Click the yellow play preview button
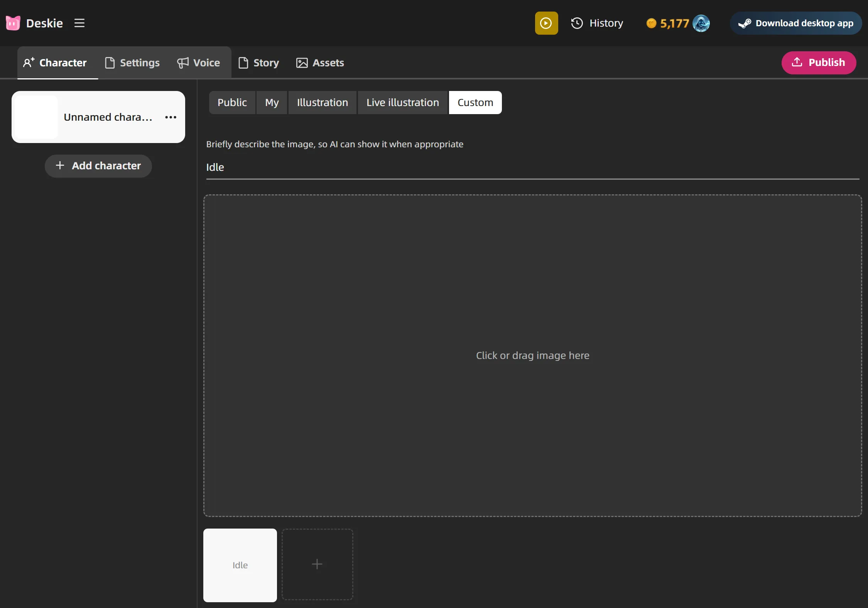The image size is (868, 608). pyautogui.click(x=546, y=23)
